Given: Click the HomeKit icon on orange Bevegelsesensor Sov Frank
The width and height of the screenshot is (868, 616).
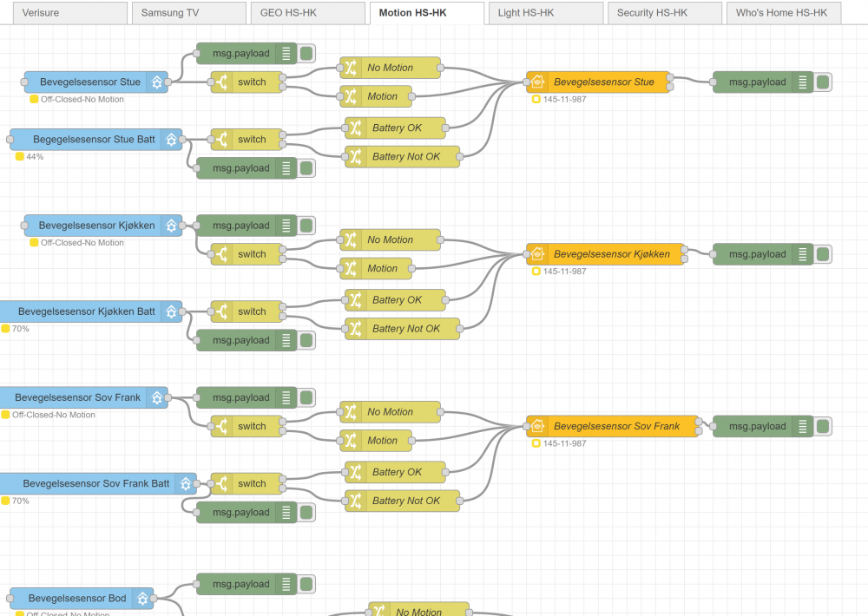Looking at the screenshot, I should 537,427.
